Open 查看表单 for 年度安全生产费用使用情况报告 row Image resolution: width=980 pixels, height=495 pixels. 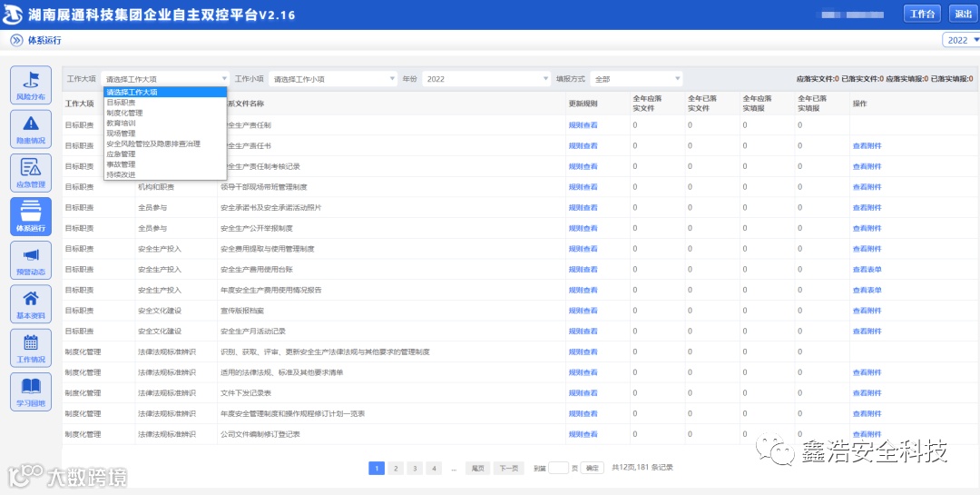click(x=867, y=291)
